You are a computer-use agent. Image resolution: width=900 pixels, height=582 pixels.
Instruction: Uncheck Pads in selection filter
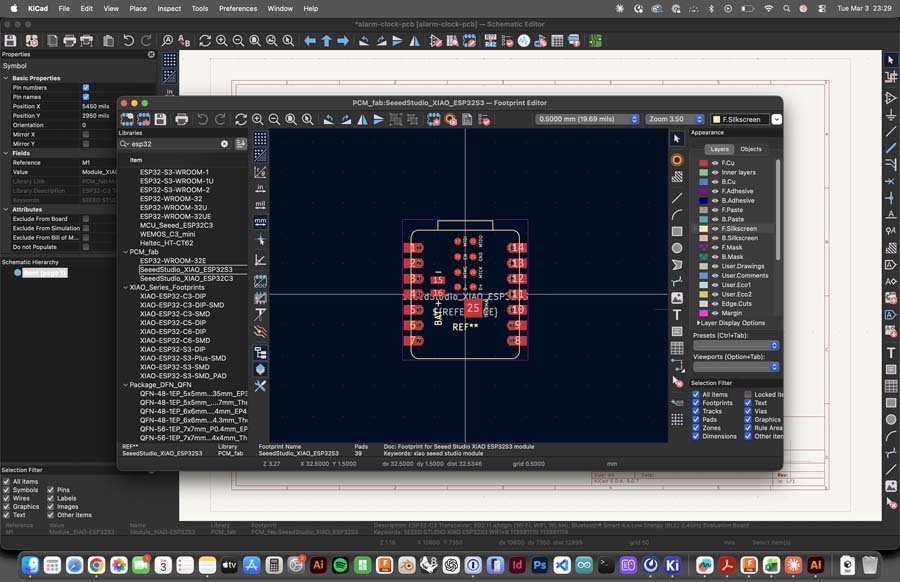696,420
